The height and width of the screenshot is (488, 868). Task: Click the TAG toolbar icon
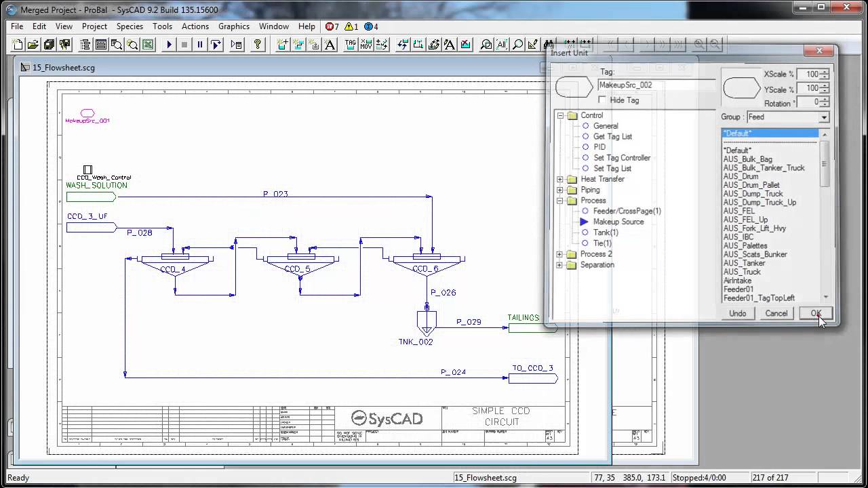tap(351, 45)
